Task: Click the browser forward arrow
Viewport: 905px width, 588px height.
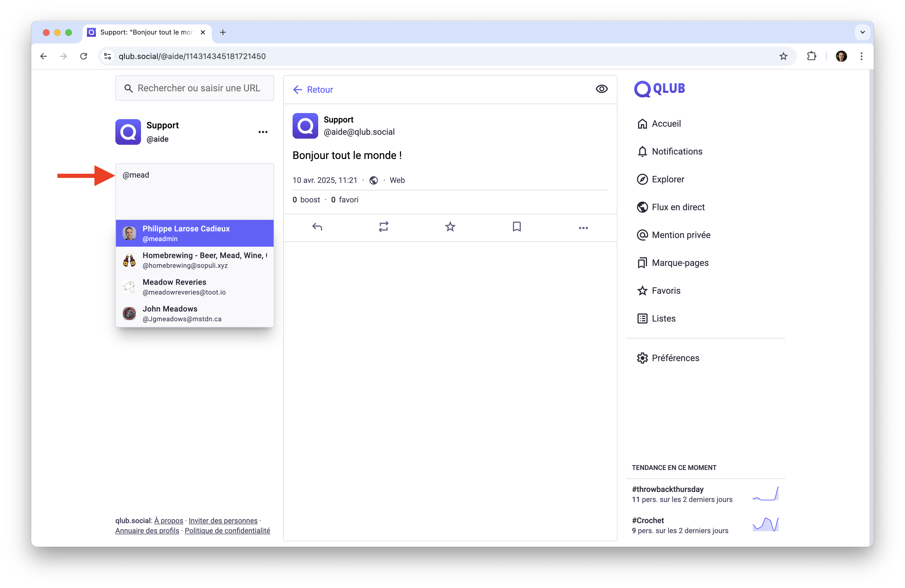Action: [64, 56]
